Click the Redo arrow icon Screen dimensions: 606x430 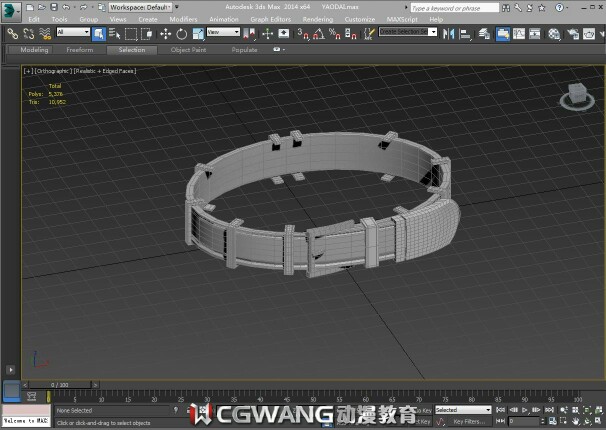pyautogui.click(x=83, y=7)
